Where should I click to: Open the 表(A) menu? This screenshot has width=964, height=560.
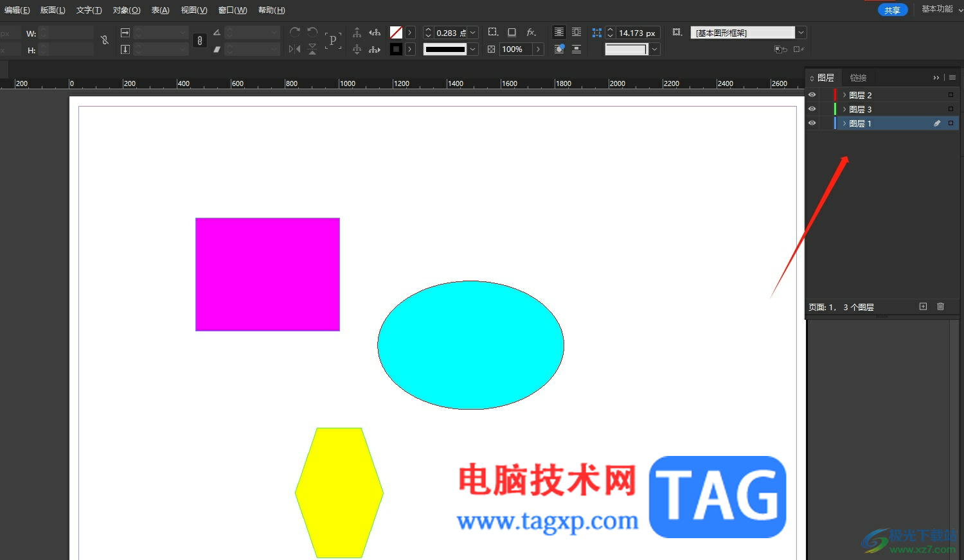pos(160,10)
